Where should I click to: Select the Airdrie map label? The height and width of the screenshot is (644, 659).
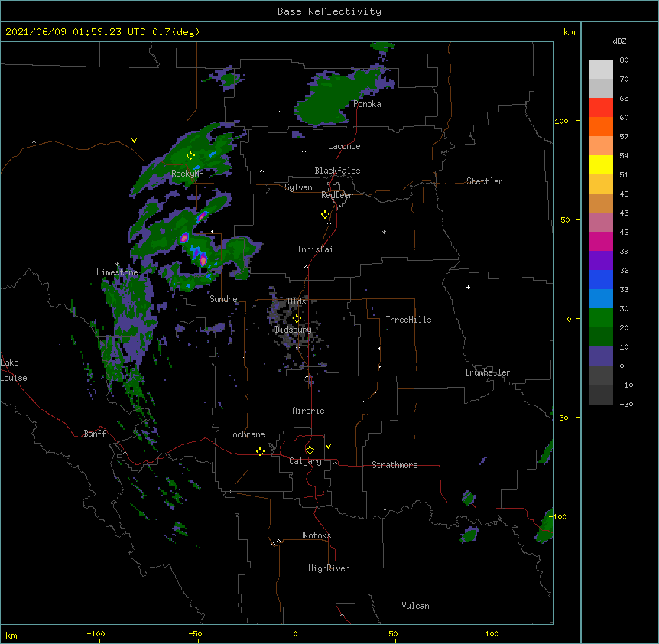pyautogui.click(x=309, y=411)
